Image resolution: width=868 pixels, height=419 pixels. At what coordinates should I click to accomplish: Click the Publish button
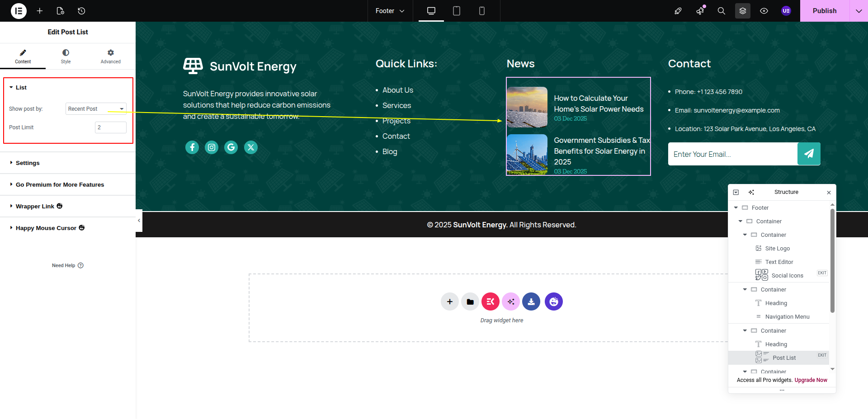[824, 11]
